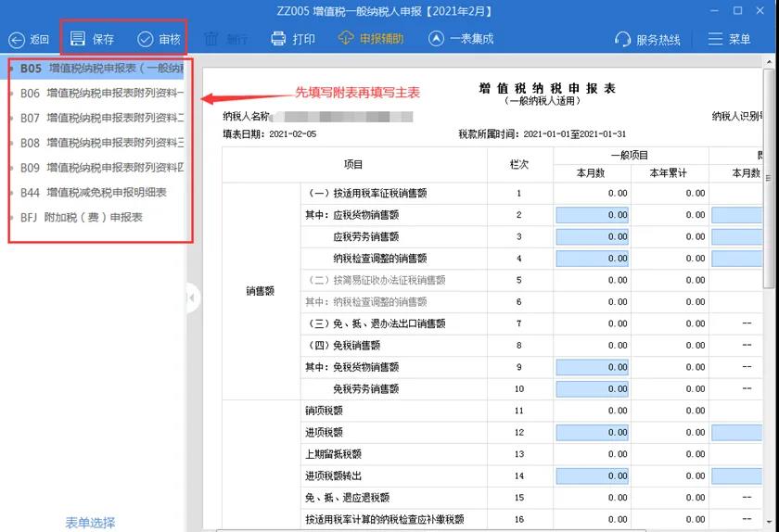The image size is (779, 532).
Task: Click row label 按适用税率计算的纳税检查应补缴税额
Action: (x=385, y=520)
